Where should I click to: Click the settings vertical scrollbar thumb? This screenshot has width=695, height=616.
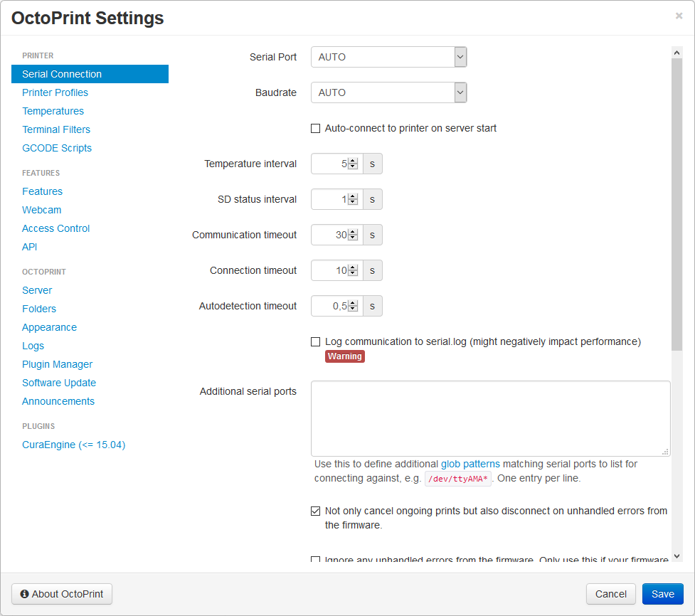(677, 204)
